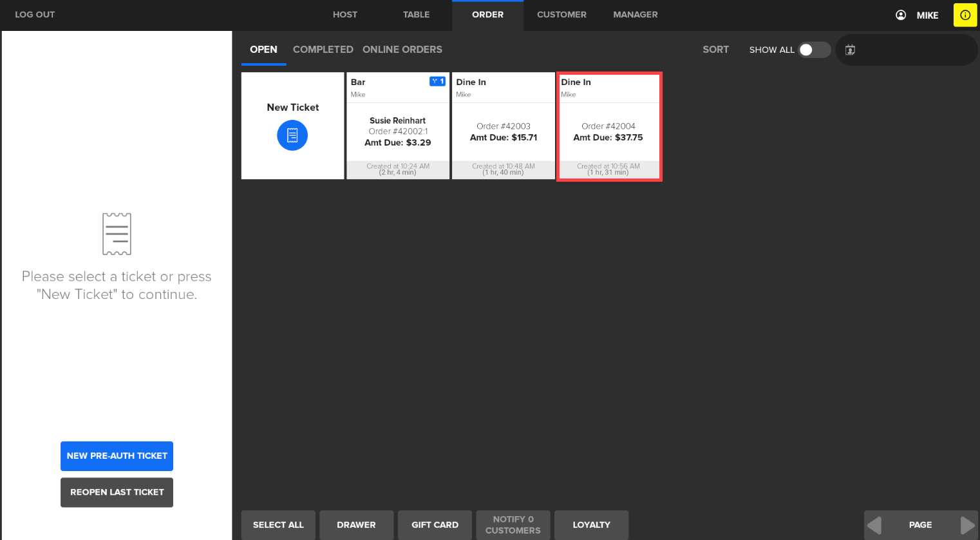Click Log Out link
Screen dimensions: 980x540
[x=35, y=15]
